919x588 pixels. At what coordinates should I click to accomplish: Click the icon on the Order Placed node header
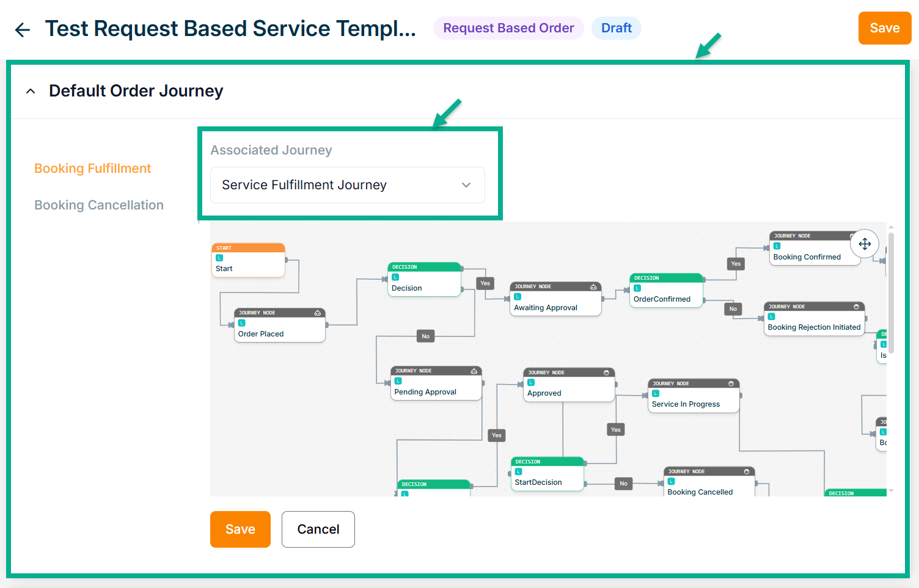(317, 313)
